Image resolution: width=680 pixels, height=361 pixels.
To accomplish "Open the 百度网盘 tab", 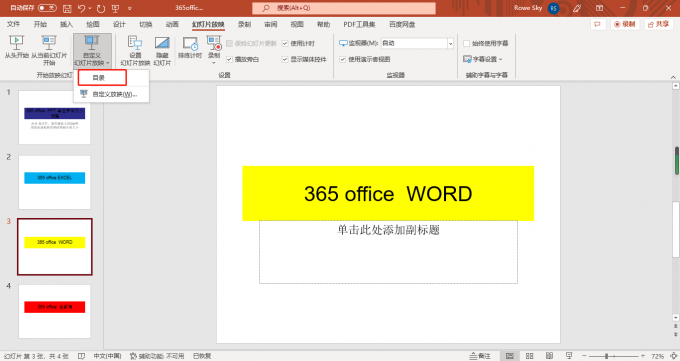I will [402, 24].
